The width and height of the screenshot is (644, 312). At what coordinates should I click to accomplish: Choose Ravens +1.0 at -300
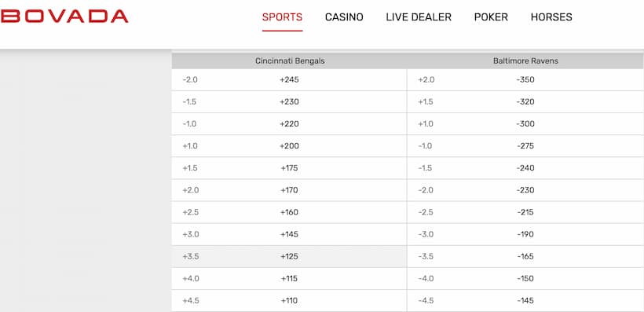(x=525, y=124)
